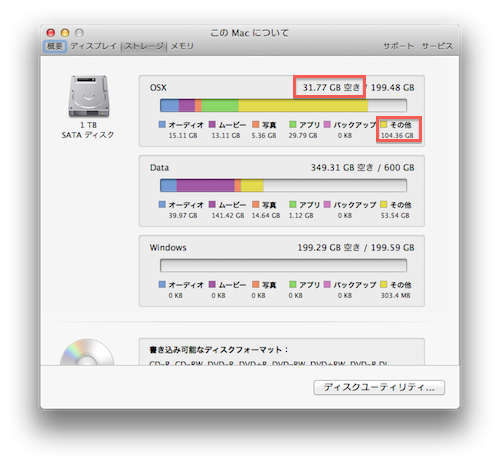Click the pink バックアップ swatch under OSX

(x=327, y=124)
